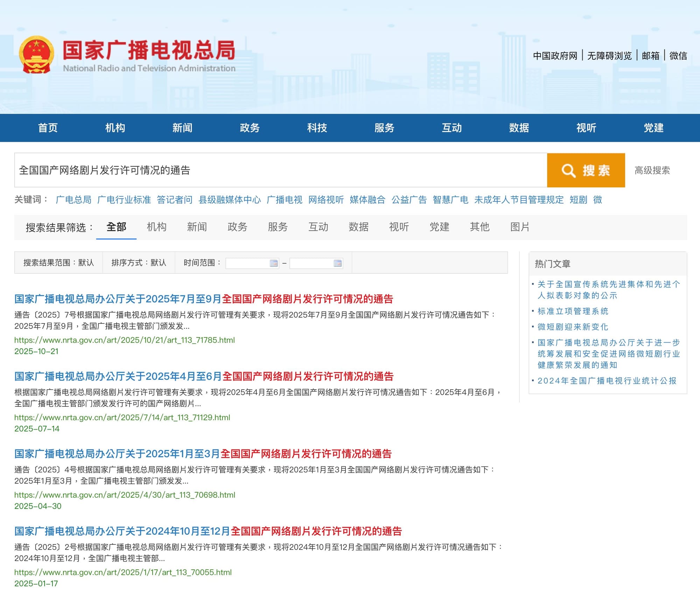
Task: Click the national emblem logo
Action: point(36,55)
